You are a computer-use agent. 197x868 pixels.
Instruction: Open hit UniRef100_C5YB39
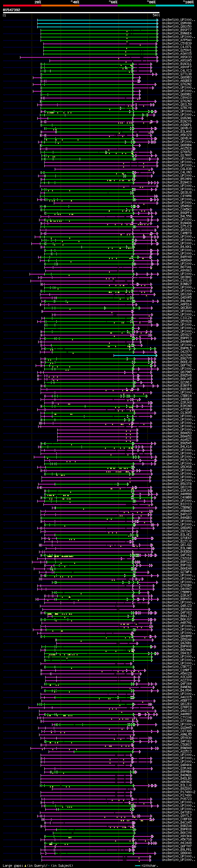pos(177,43)
